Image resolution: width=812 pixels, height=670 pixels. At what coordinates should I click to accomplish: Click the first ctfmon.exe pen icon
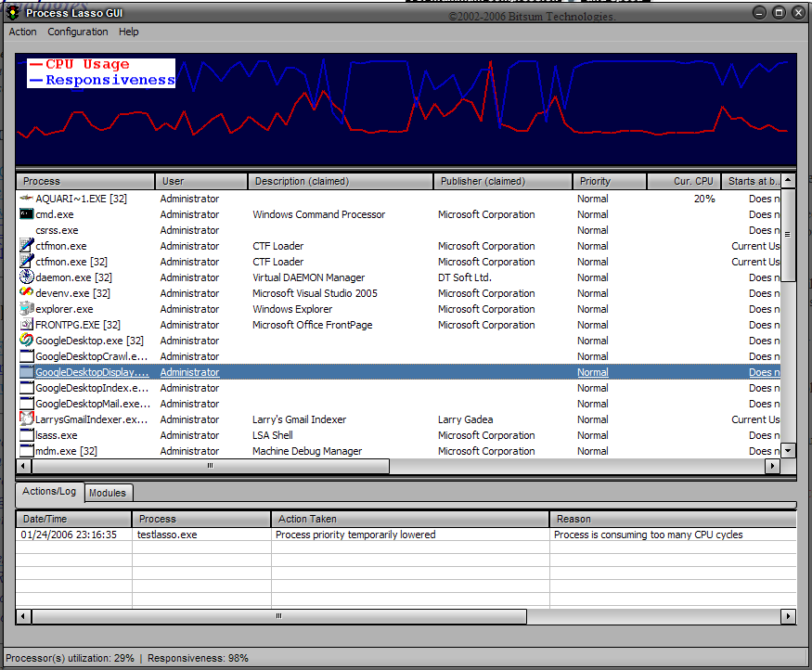27,246
